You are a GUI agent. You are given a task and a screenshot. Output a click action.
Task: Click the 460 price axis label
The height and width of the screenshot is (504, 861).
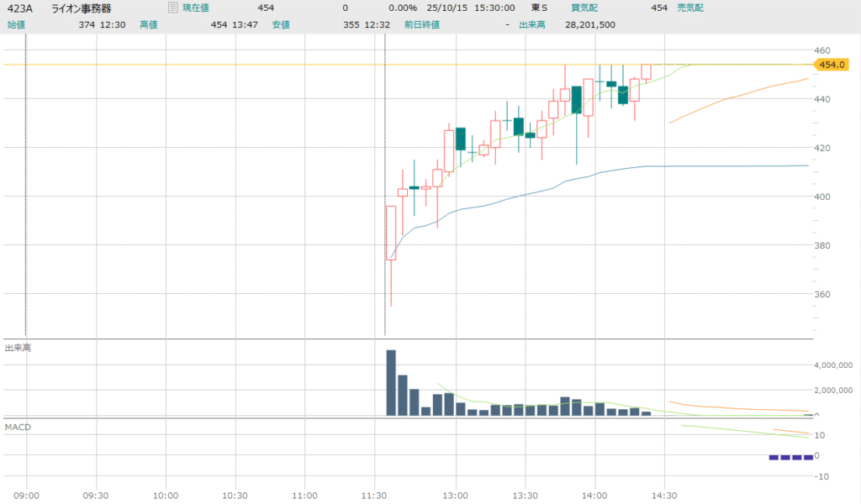825,50
